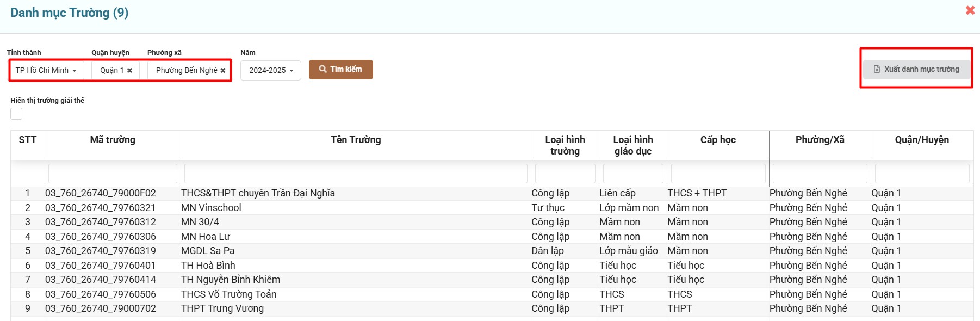
Task: Toggle the Hiển thị trường giải thể checkbox
Action: tap(16, 114)
